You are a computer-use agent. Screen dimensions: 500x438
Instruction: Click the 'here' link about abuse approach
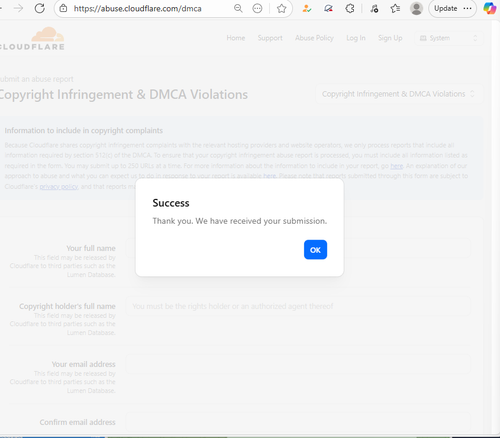click(x=269, y=176)
